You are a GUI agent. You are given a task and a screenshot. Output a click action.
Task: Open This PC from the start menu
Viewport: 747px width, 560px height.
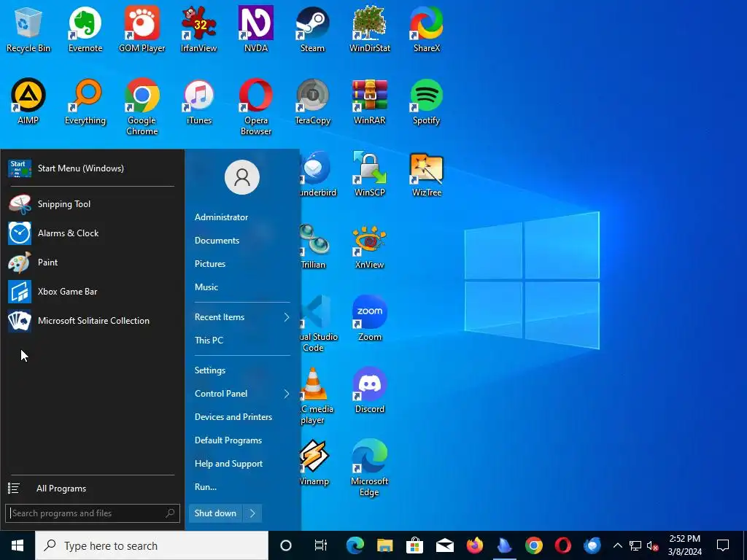pos(209,341)
